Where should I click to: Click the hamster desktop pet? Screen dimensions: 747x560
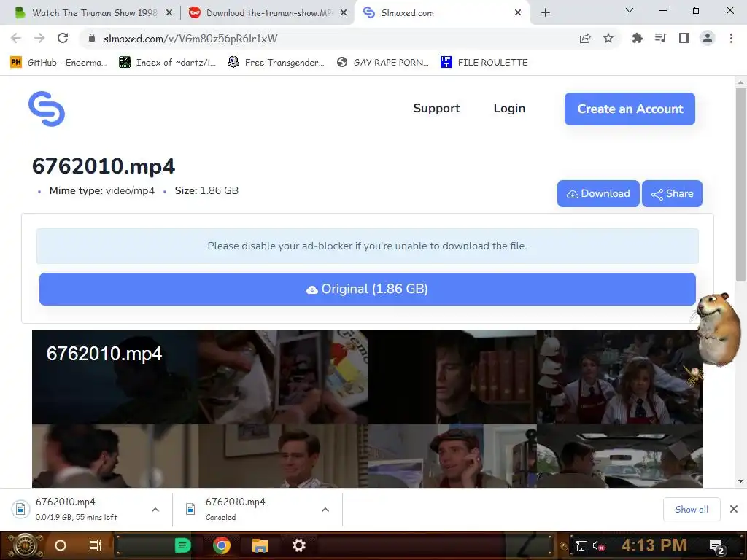pyautogui.click(x=717, y=330)
